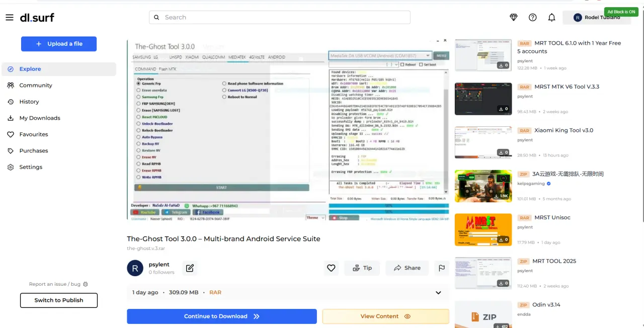This screenshot has width=644, height=328.
Task: Open 'MRST MTK V6 Tool V.3.3' title
Action: tap(567, 87)
